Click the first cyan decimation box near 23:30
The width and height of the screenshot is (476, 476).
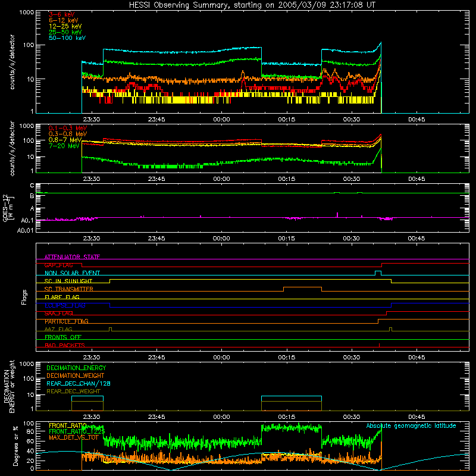point(87,403)
